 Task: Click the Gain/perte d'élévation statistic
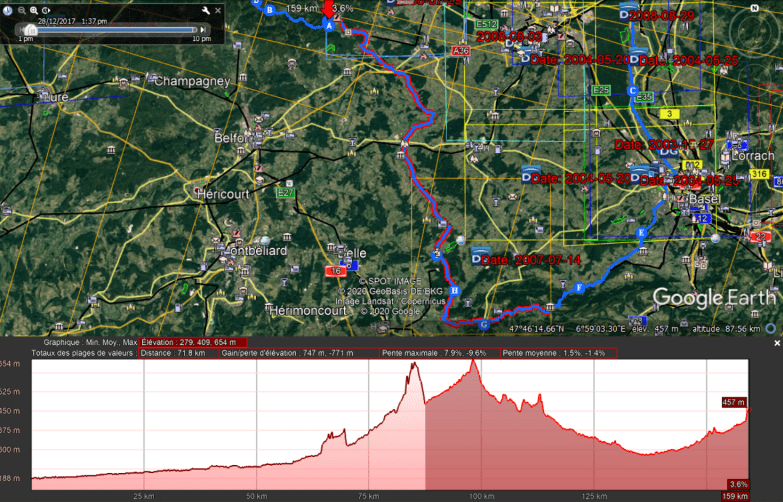click(x=297, y=353)
